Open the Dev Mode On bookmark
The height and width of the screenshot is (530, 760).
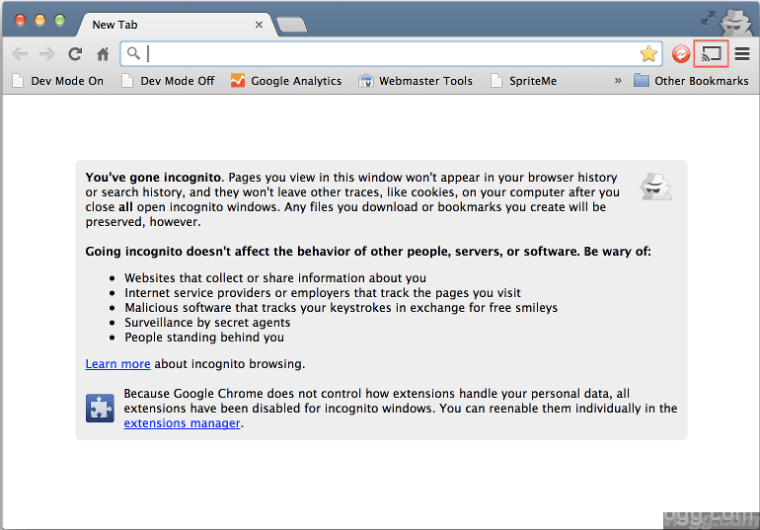pos(58,80)
